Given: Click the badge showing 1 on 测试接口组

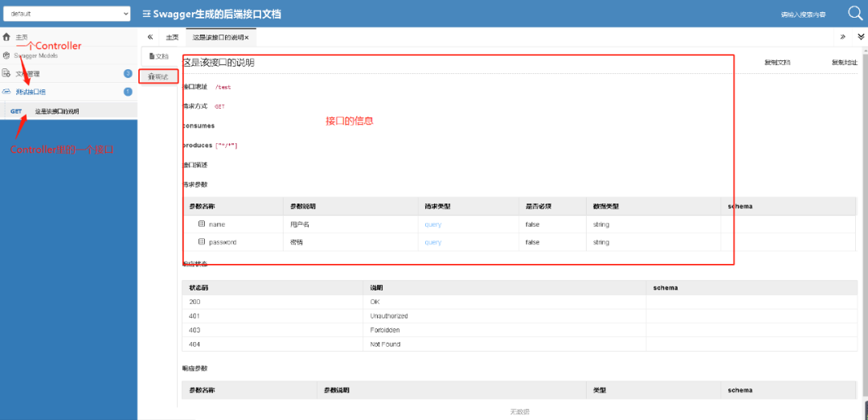Looking at the screenshot, I should [128, 92].
